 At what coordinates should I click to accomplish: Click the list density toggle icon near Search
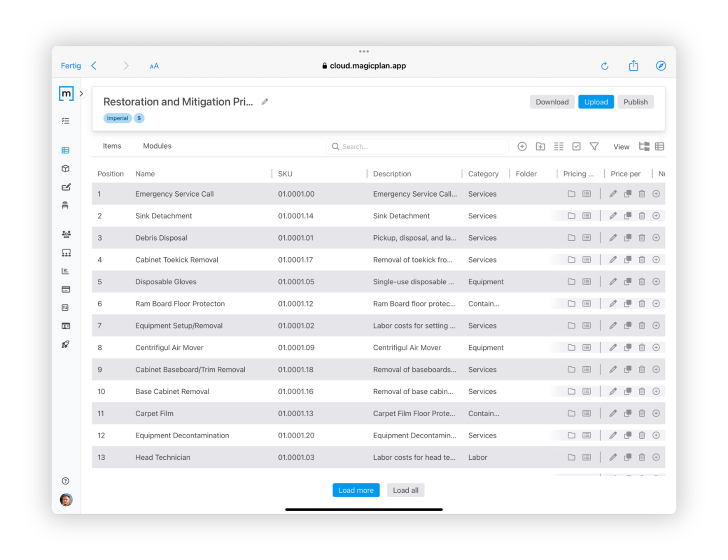click(x=558, y=146)
